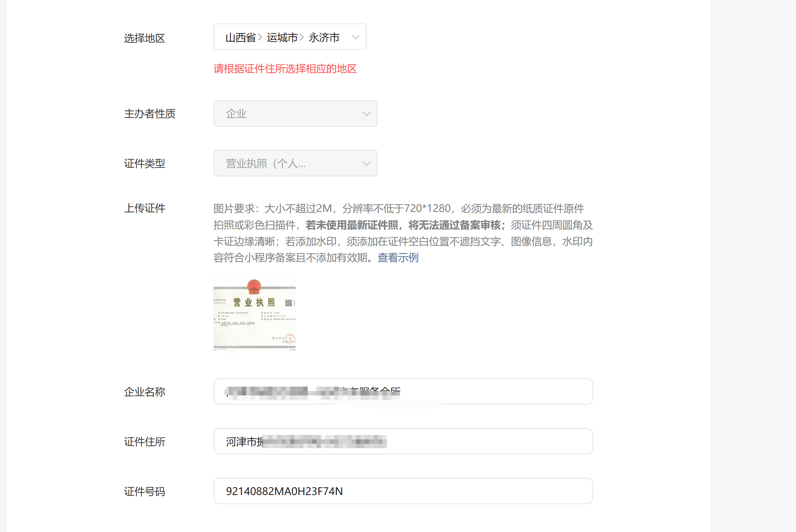
Task: Click the chevron arrow on 营业执照 dropdown
Action: (x=366, y=164)
